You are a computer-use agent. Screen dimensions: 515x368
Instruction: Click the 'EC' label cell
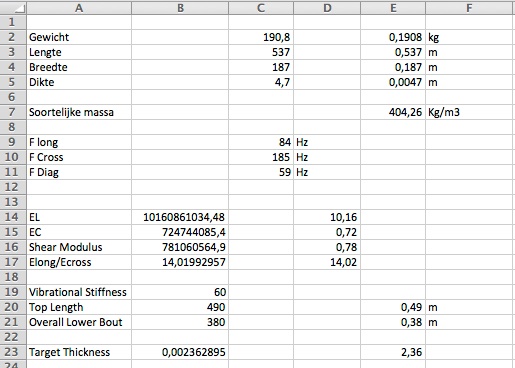coord(79,232)
